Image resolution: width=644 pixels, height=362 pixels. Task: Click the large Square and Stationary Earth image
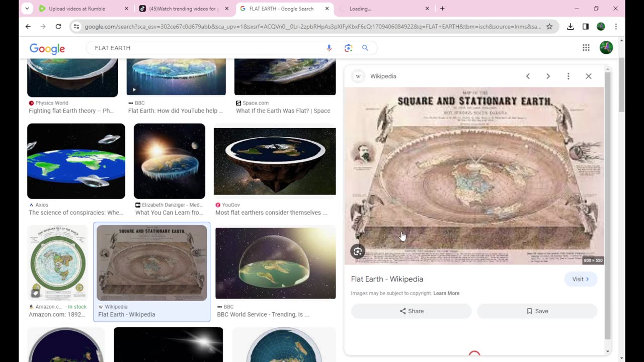[x=474, y=176]
